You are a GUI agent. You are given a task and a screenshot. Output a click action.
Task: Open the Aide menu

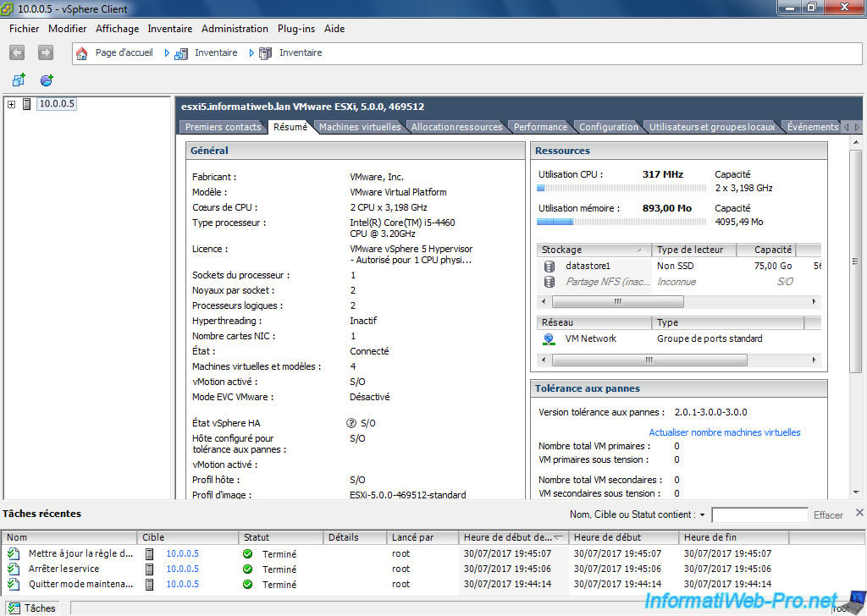(334, 29)
